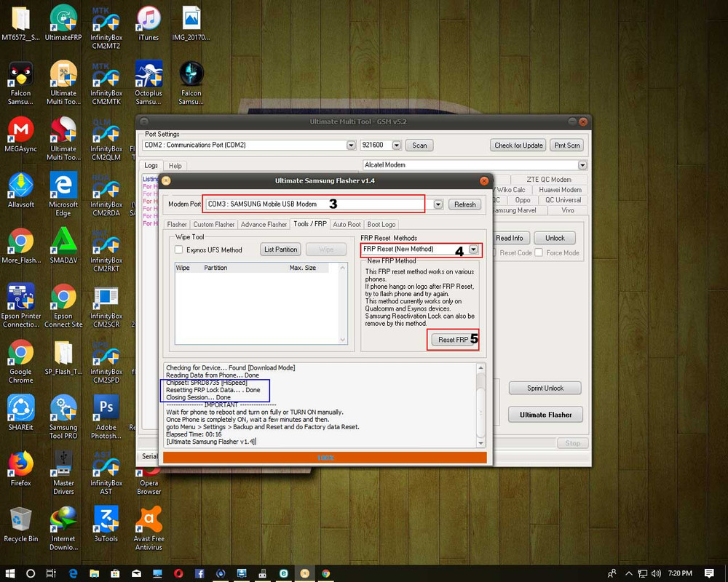Open the Master Drivers icon

pyautogui.click(x=63, y=472)
